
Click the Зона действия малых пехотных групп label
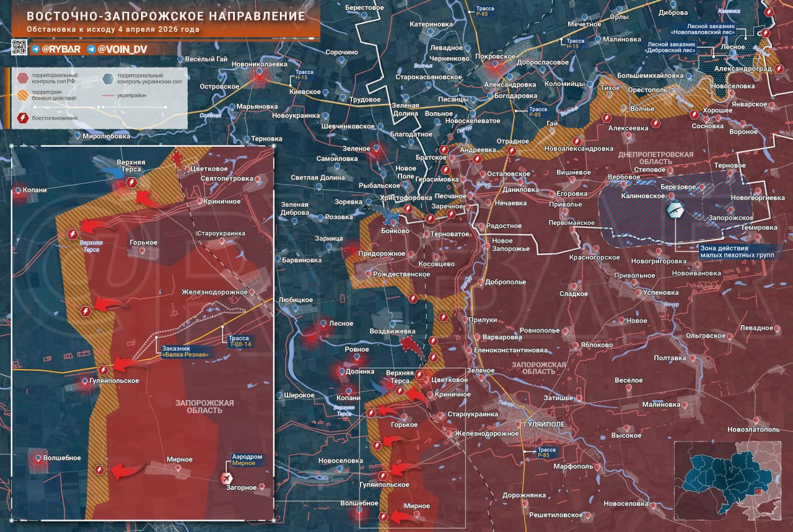737,251
